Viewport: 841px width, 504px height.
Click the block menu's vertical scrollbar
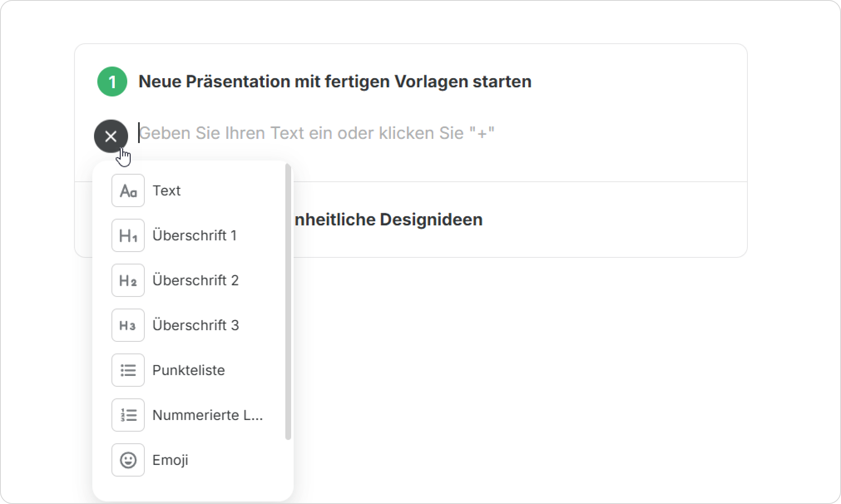[x=288, y=301]
